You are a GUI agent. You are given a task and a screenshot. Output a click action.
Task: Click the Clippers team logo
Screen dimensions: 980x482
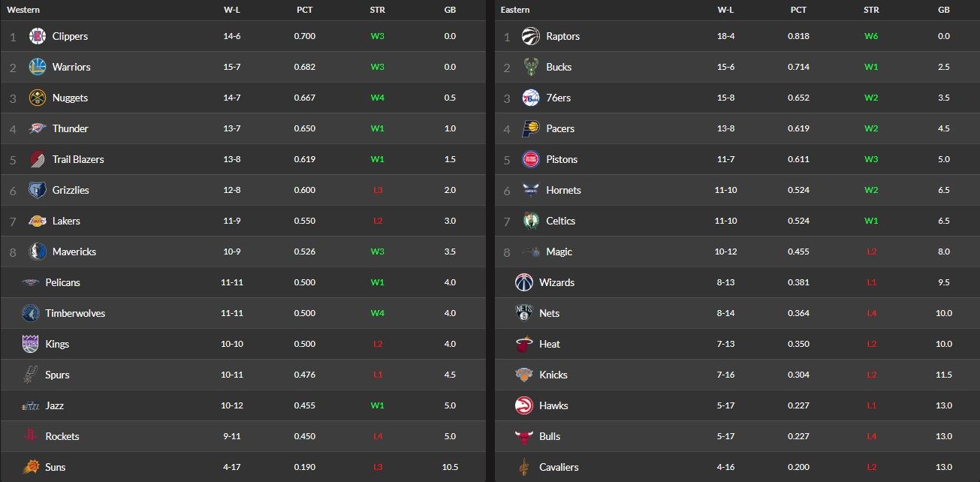point(38,36)
